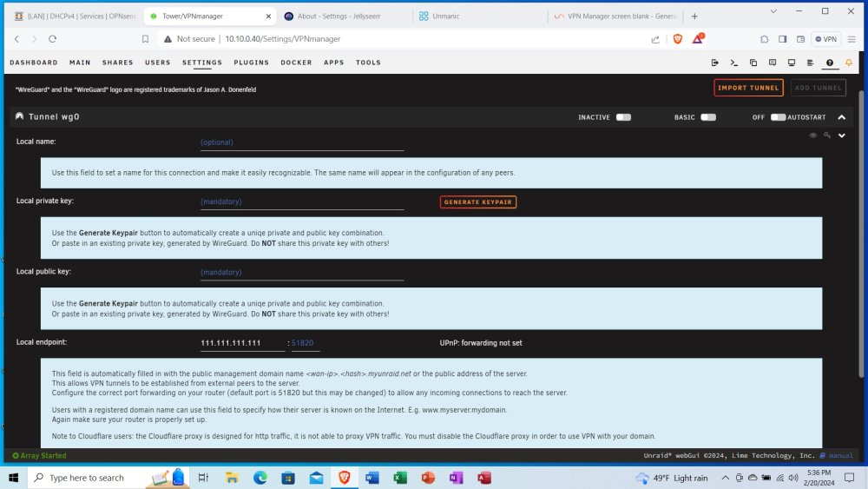Viewport: 868px width, 489px height.
Task: Open Excel from the taskbar
Action: [400, 478]
